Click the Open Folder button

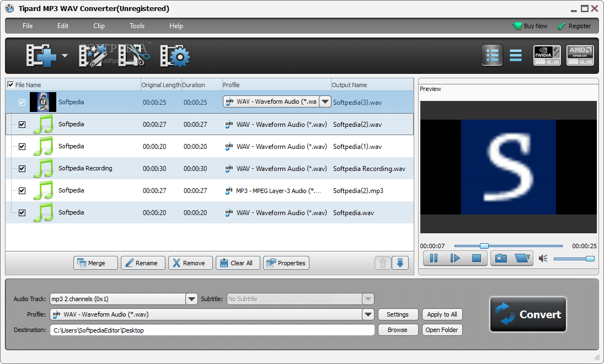click(x=442, y=330)
